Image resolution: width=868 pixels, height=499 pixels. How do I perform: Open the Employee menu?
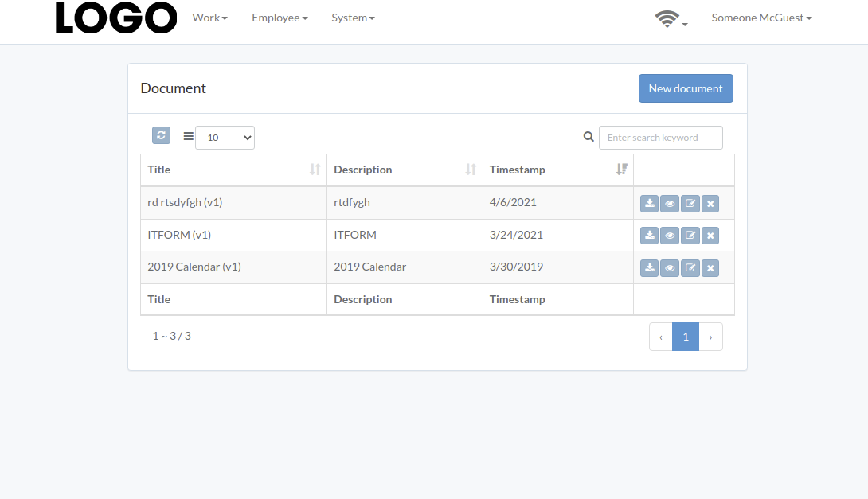[x=280, y=18]
